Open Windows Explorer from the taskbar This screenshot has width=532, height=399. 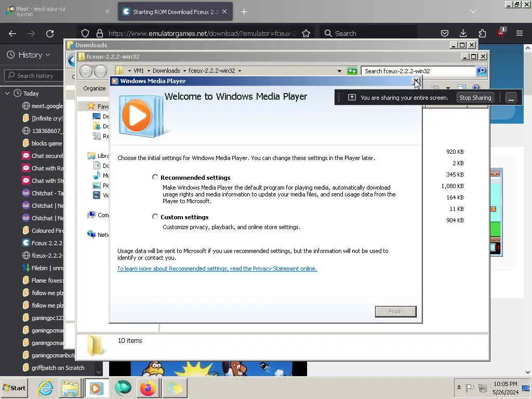(70, 388)
